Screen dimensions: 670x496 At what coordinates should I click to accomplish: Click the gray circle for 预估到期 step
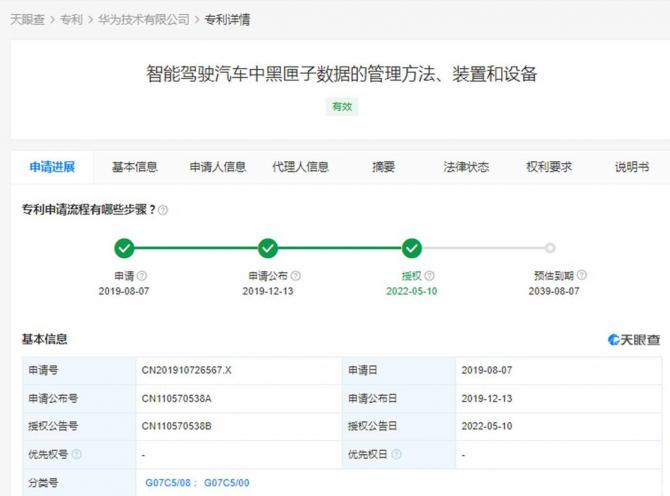point(549,248)
